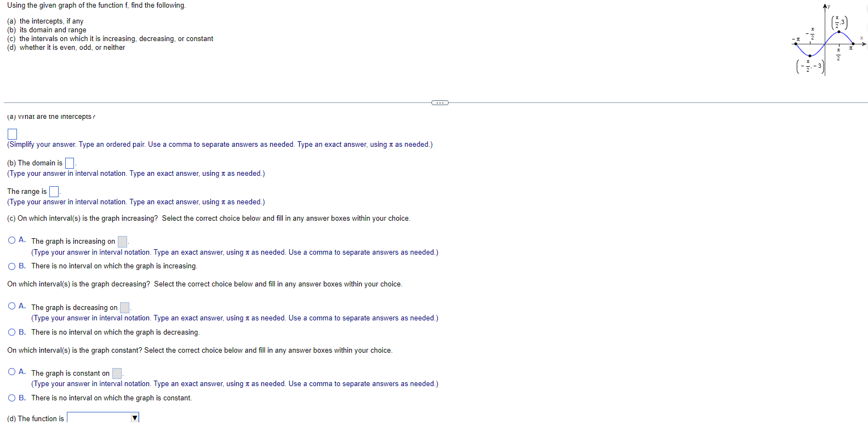Click '(a) the intercepts, if any' text

coord(45,21)
